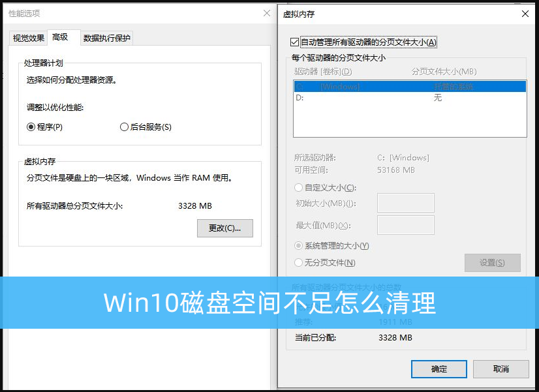The width and height of the screenshot is (539, 392).
Task: Click the 更改(C)... button
Action: coord(225,228)
